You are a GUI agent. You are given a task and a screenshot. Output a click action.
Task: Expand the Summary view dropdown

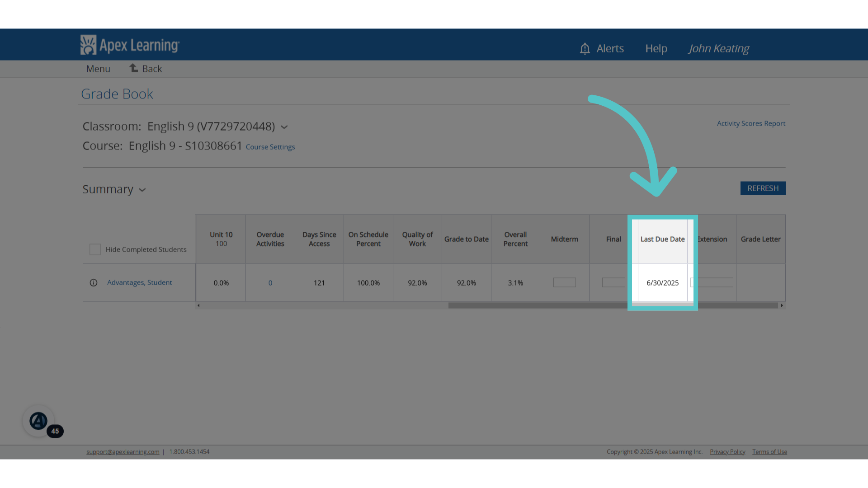pos(142,190)
